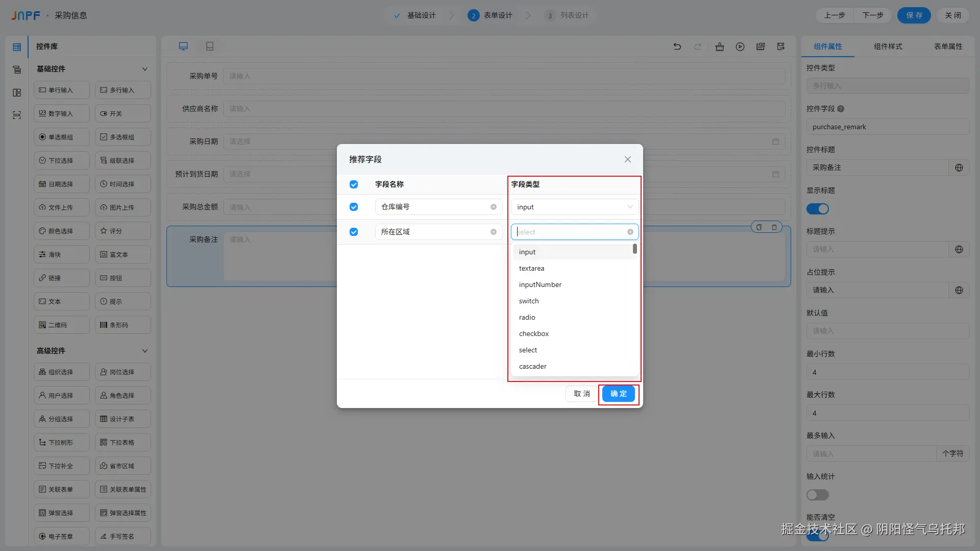
Task: Click the 上一步 button
Action: pos(835,15)
